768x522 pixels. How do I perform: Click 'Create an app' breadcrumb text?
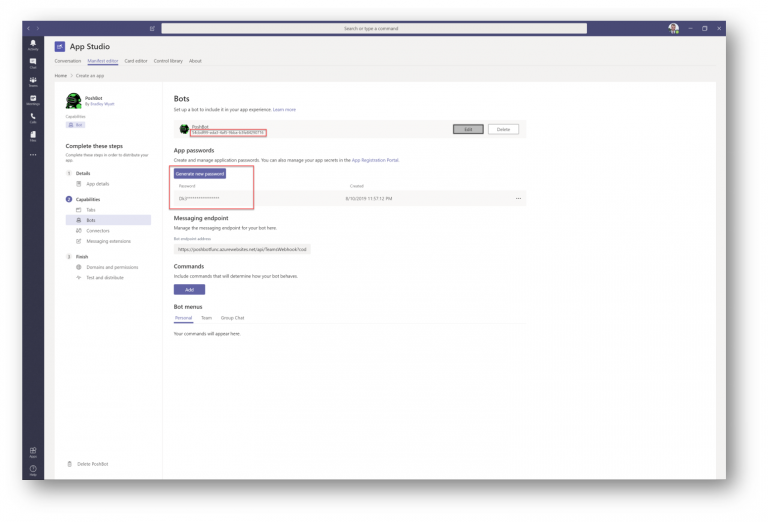click(x=90, y=75)
